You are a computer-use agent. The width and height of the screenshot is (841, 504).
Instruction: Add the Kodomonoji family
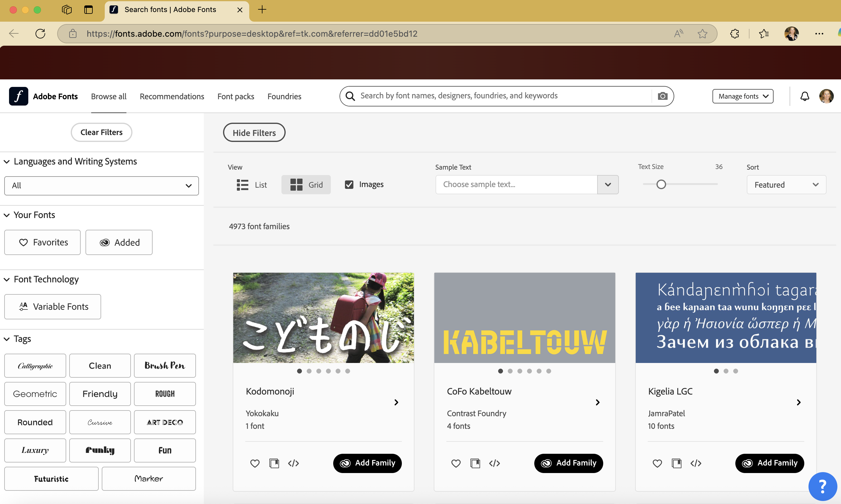click(x=368, y=463)
